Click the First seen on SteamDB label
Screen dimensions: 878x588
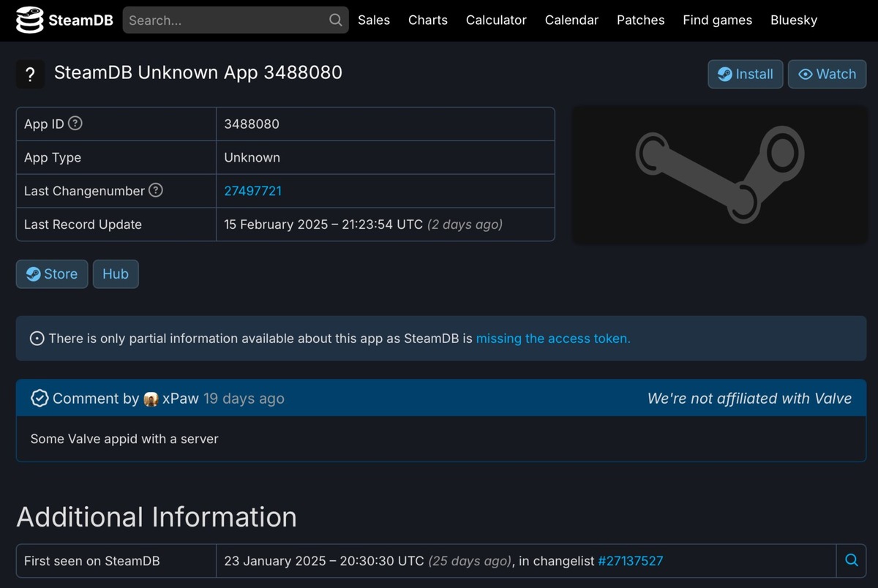pos(92,561)
